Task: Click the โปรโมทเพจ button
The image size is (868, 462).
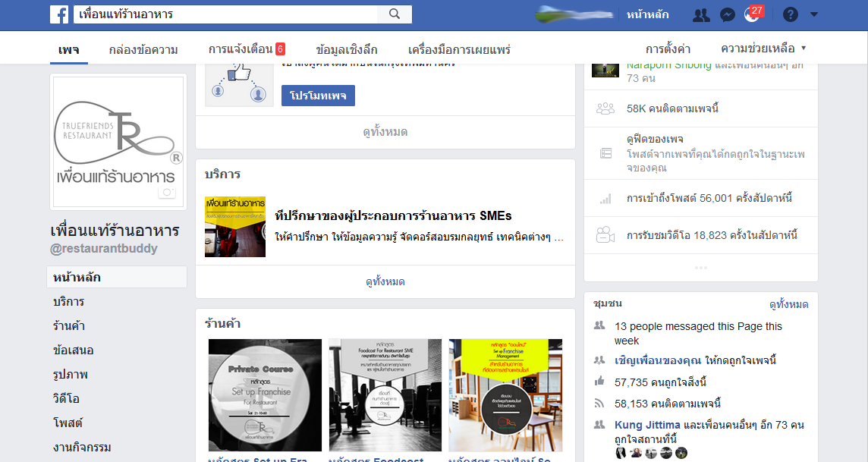Action: tap(319, 95)
